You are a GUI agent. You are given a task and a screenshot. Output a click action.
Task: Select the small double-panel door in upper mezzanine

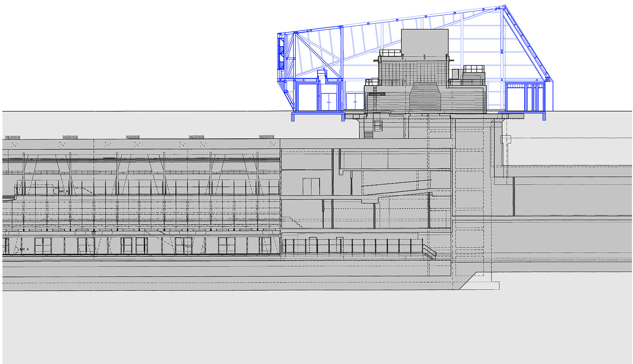coord(311,186)
